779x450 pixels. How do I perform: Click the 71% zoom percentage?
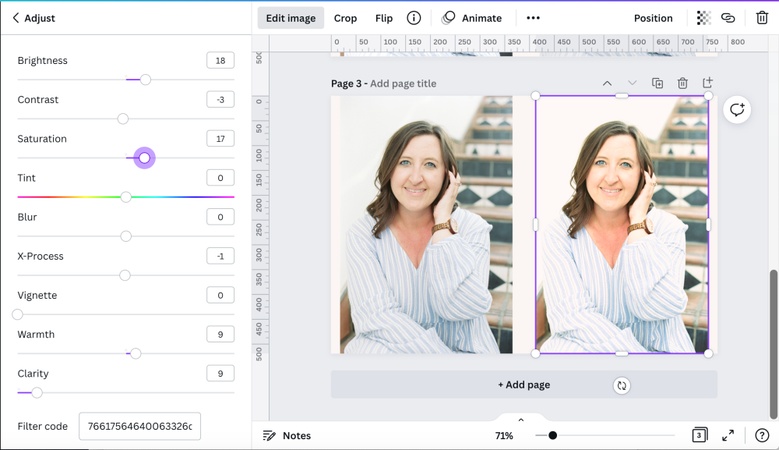tap(504, 436)
